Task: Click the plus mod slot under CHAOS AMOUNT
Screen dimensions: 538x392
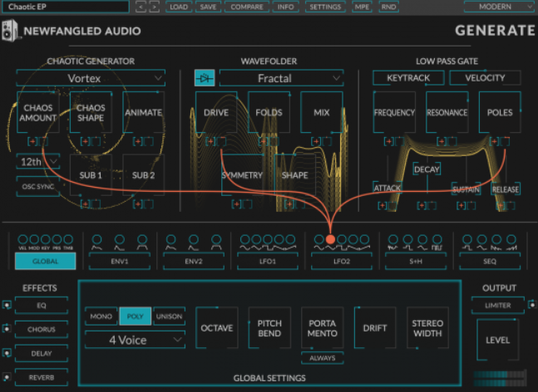Action: pos(32,141)
